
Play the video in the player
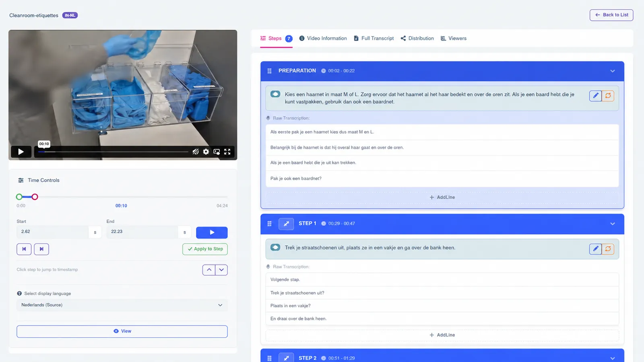click(21, 152)
